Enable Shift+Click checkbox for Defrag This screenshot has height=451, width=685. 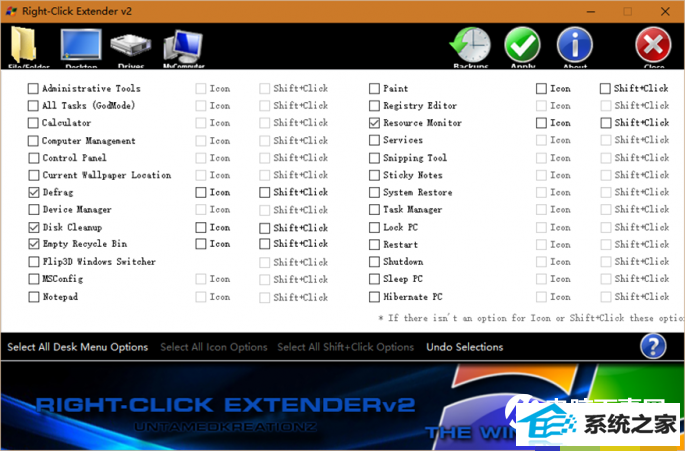pyautogui.click(x=264, y=192)
